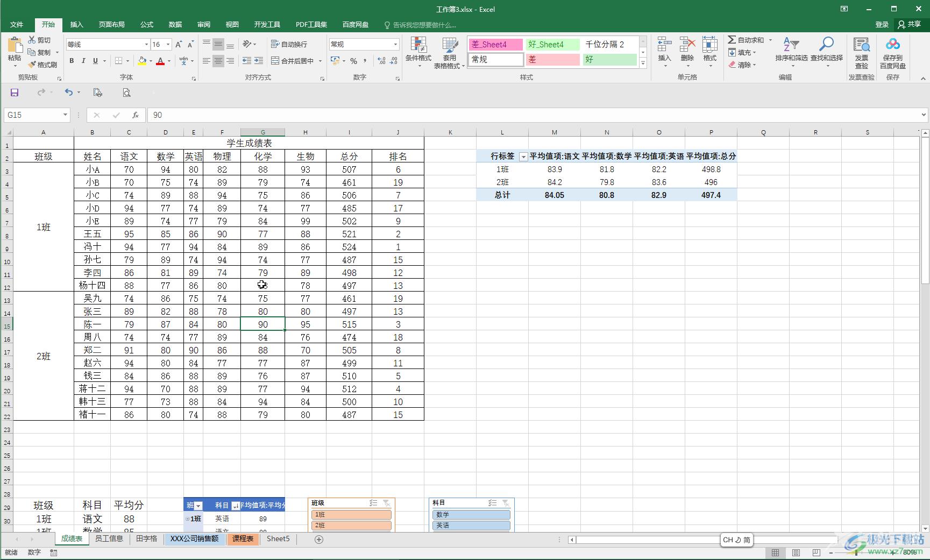Add a new sheet with plus button
Image resolution: width=930 pixels, height=560 pixels.
tap(319, 540)
